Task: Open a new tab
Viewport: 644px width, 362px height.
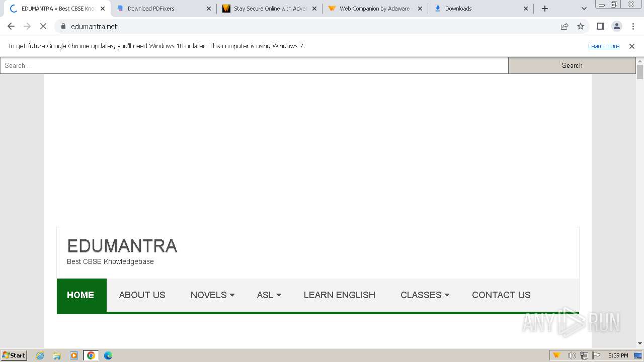Action: pos(545,9)
